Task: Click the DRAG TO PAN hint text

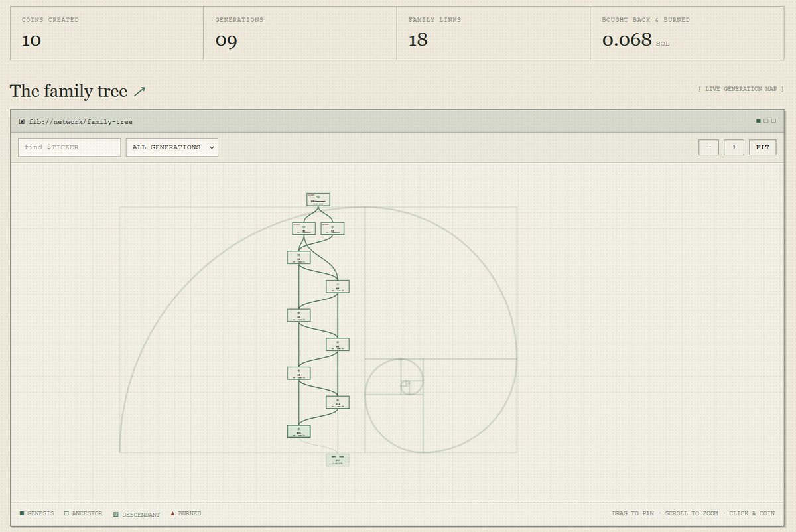Action: pos(633,513)
